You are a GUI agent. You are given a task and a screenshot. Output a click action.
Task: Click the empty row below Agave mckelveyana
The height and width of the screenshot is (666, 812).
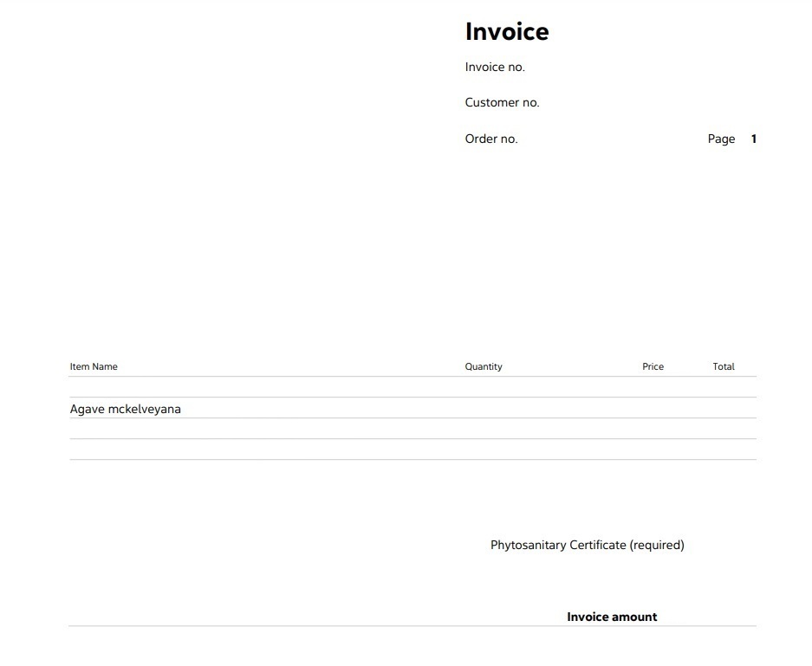412,429
